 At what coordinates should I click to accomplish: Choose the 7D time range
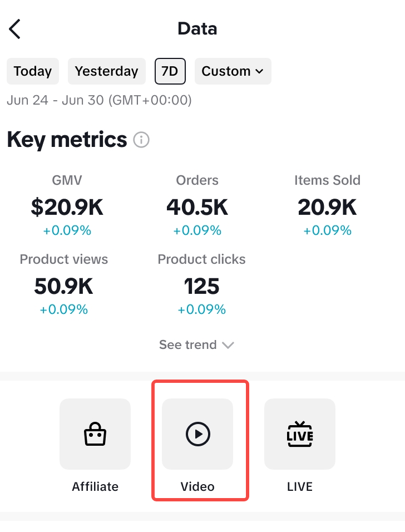(x=170, y=71)
